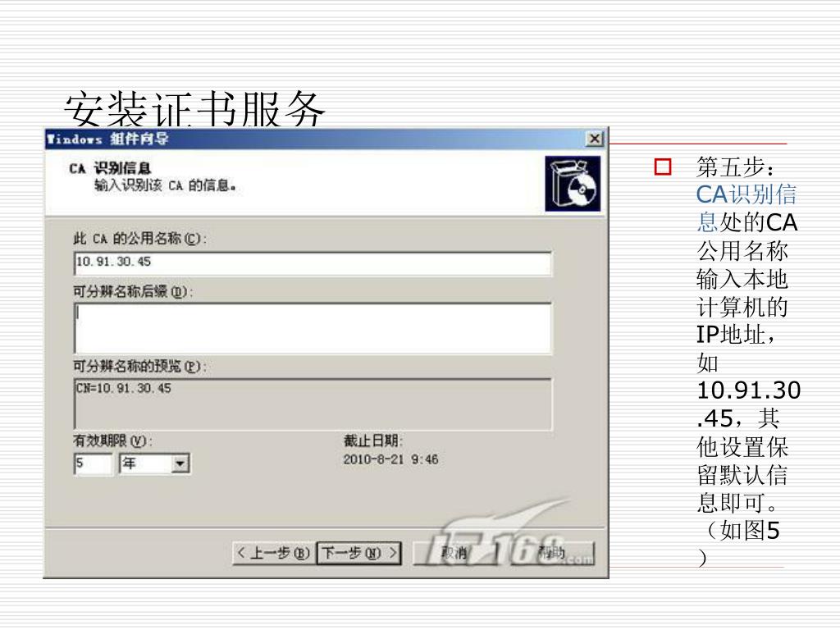Click the 可分辨名称后缀 label
This screenshot has width=840, height=630.
(132, 292)
